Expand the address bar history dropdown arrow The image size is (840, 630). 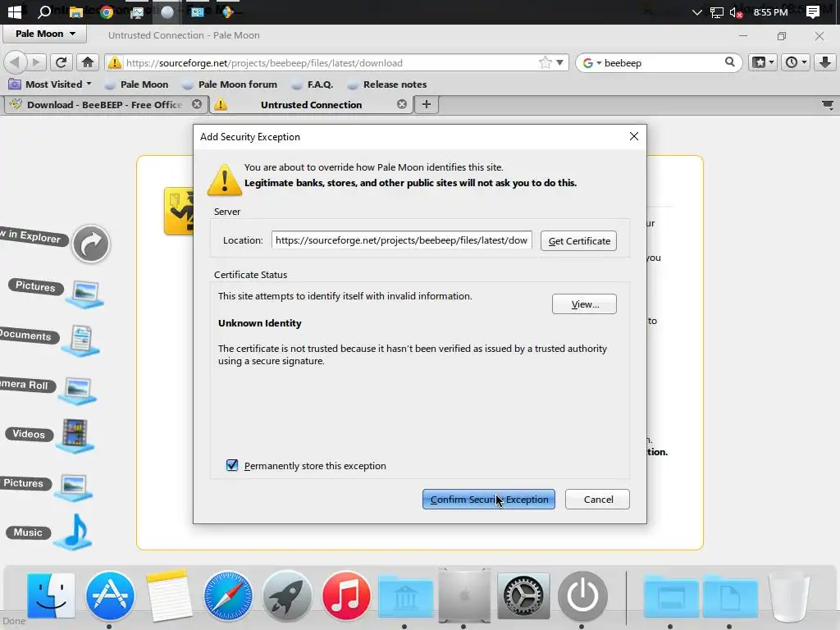559,62
